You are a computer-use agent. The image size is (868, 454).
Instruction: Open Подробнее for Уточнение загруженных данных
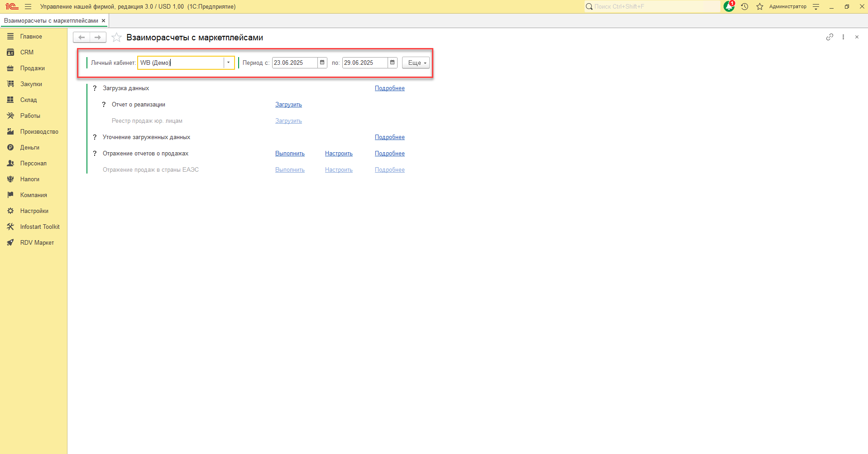click(x=390, y=137)
